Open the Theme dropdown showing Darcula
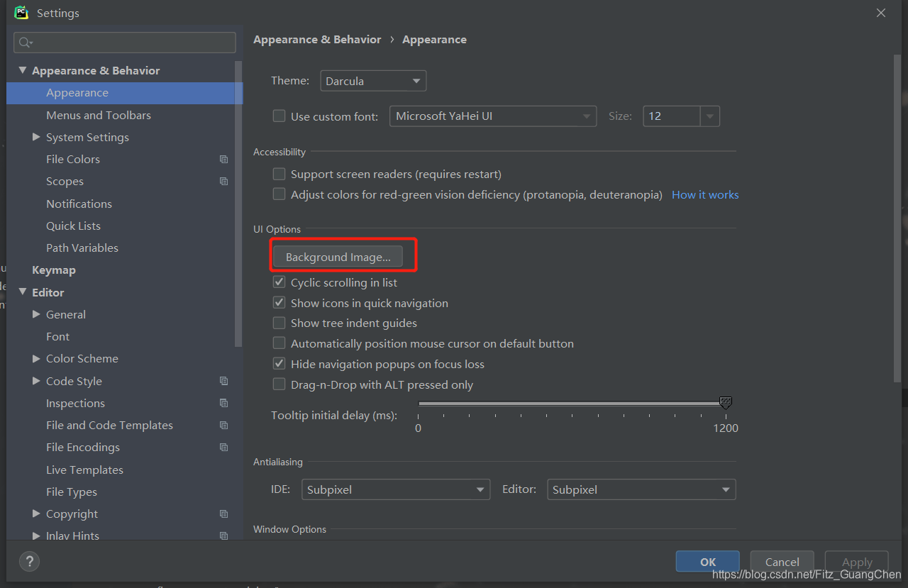 (373, 81)
